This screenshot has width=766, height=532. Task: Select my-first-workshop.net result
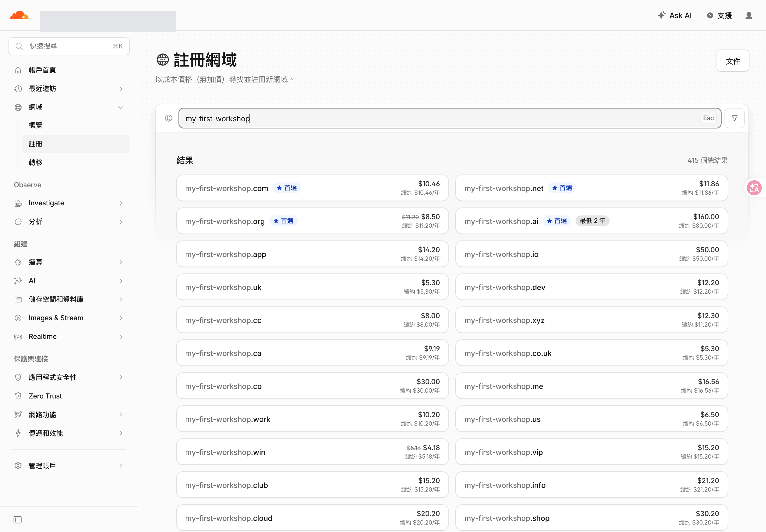click(591, 188)
